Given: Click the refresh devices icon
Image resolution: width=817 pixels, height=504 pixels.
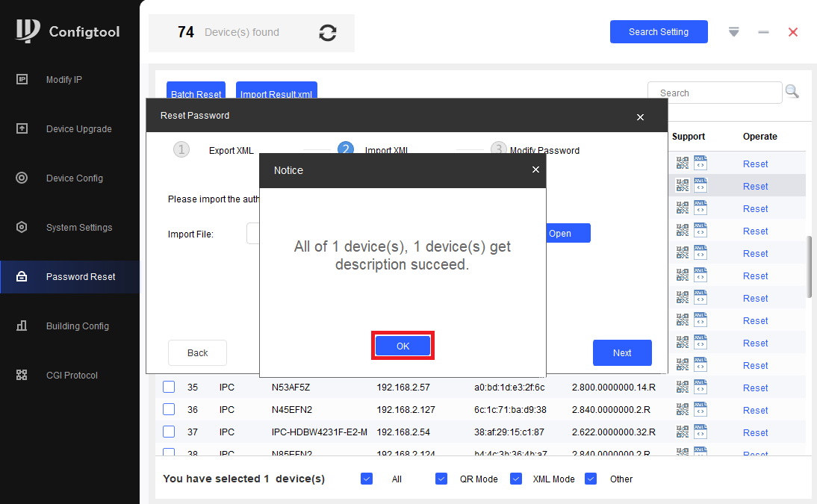Looking at the screenshot, I should click(328, 33).
